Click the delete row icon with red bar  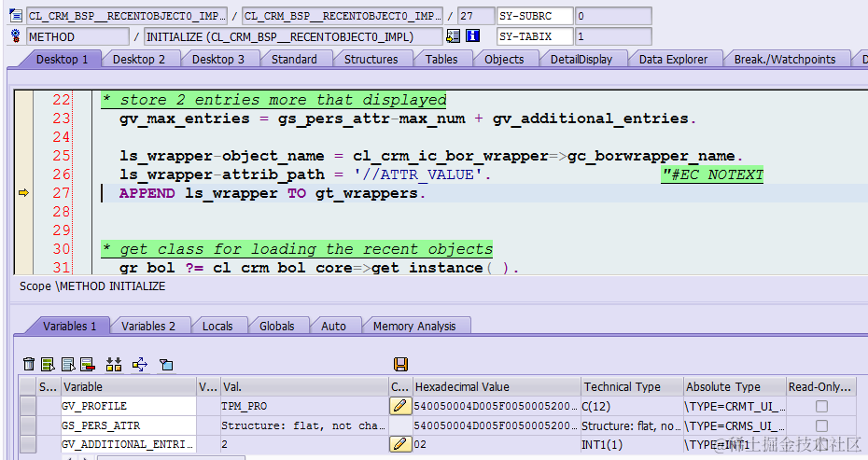[x=88, y=364]
